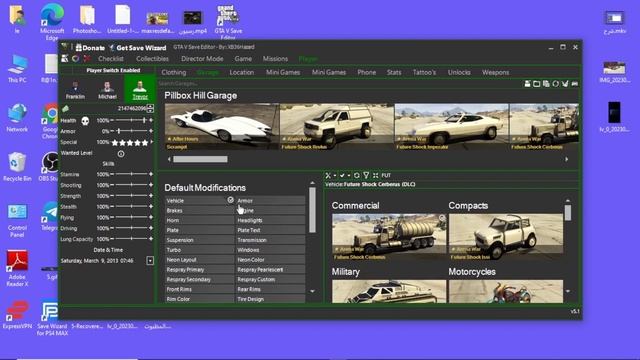
Task: Toggle the check circle on Vehicle row
Action: click(x=230, y=200)
